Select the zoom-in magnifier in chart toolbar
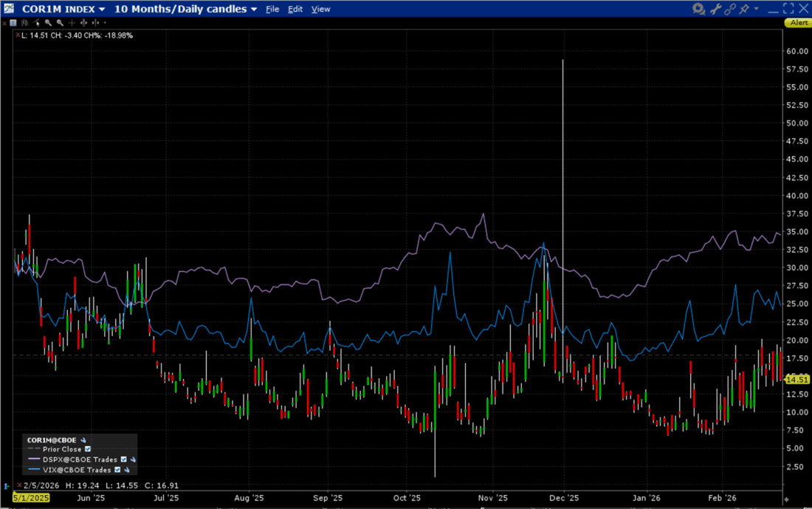 [48, 23]
